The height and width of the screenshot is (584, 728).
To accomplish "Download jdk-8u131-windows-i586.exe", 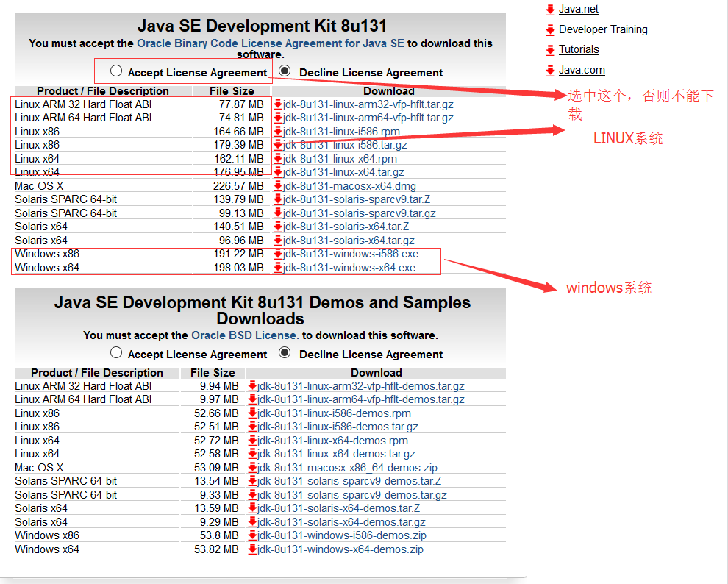I will click(x=351, y=254).
